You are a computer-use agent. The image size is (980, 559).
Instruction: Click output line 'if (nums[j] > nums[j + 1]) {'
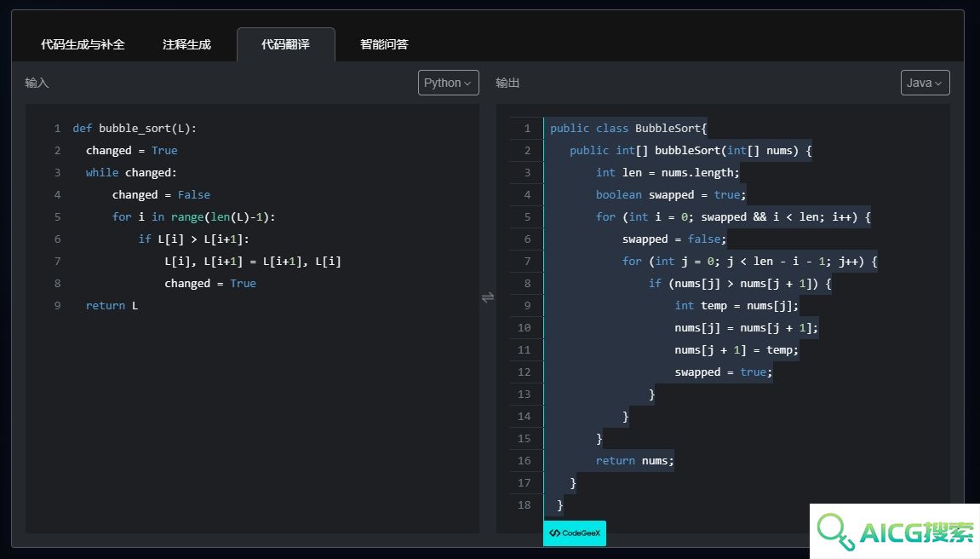coord(740,283)
